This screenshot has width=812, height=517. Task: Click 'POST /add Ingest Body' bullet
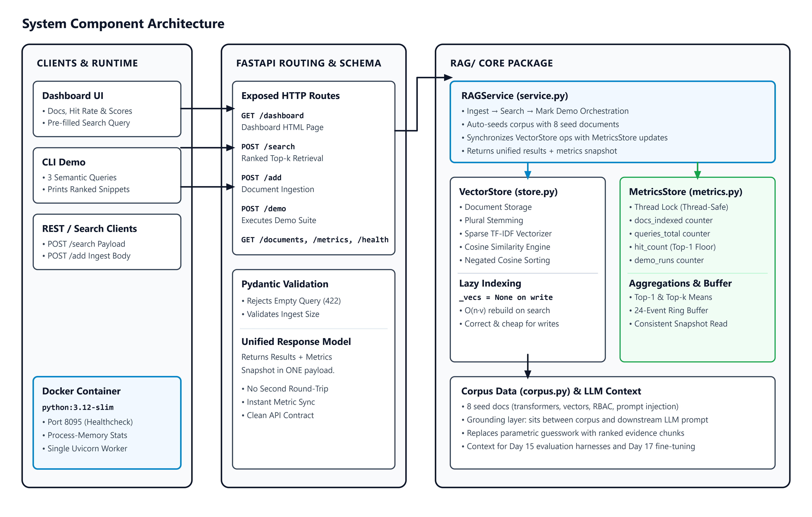click(x=86, y=256)
